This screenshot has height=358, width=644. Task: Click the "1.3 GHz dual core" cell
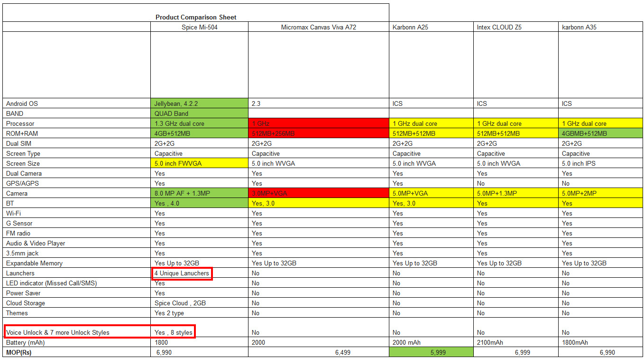pos(199,123)
